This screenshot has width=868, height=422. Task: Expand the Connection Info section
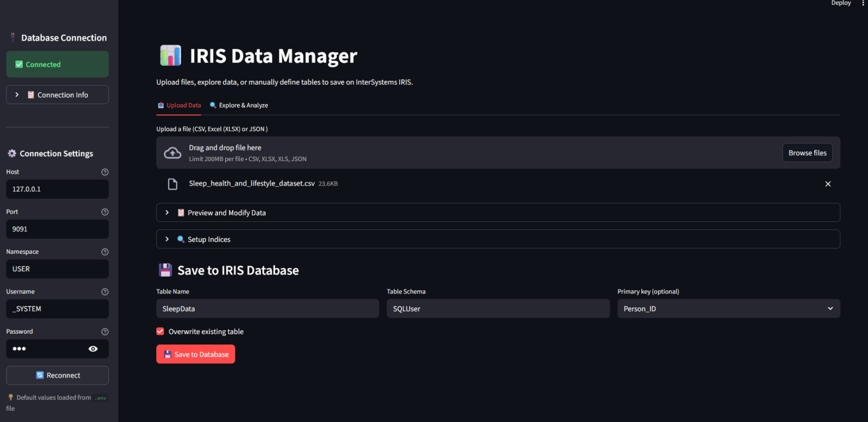[x=58, y=95]
